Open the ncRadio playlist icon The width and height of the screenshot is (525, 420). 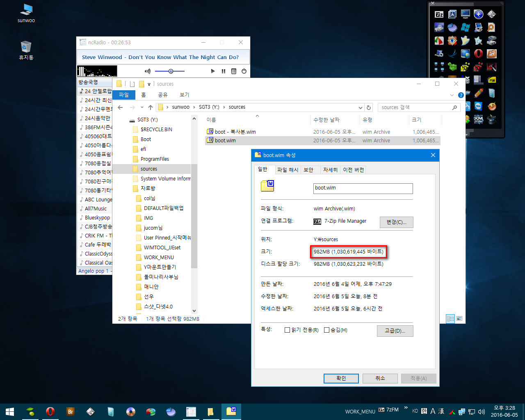pyautogui.click(x=234, y=71)
